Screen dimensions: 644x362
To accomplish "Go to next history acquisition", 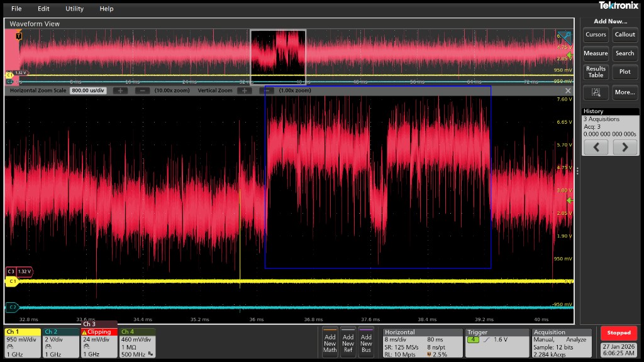I will (625, 147).
